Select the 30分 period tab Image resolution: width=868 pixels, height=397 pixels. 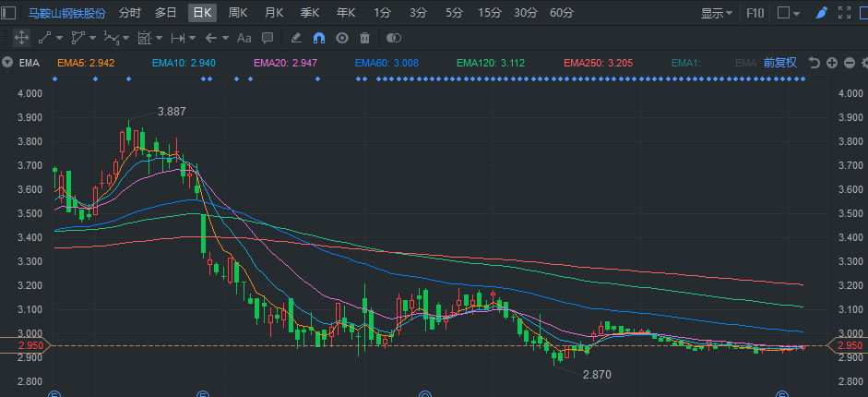coord(526,13)
